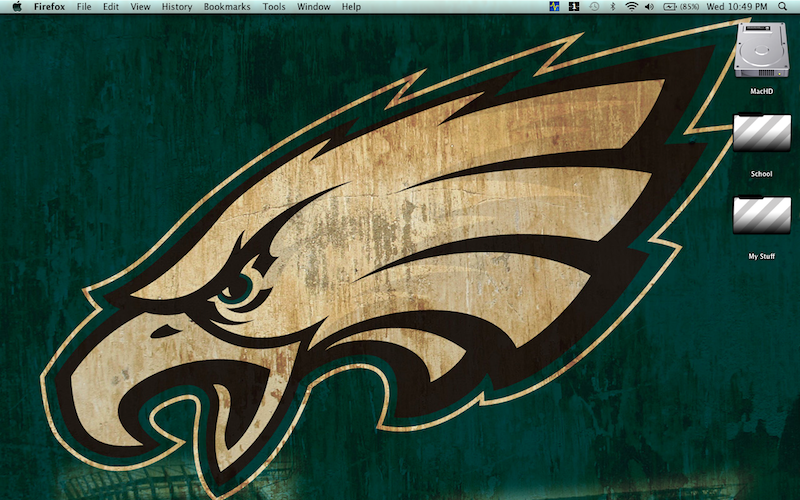Viewport: 800px width, 500px height.
Task: Click the MacHD label text
Action: coord(762,91)
